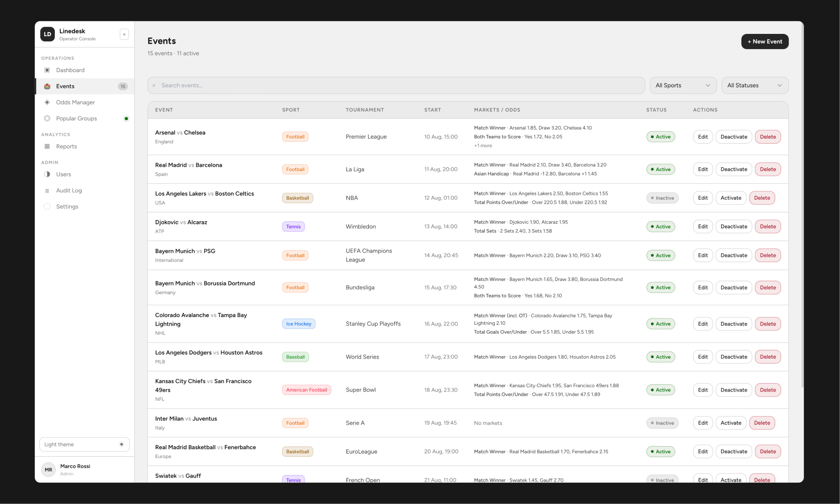Deactivate Bayern Munich vs Borussia Dortmund event

(x=733, y=288)
